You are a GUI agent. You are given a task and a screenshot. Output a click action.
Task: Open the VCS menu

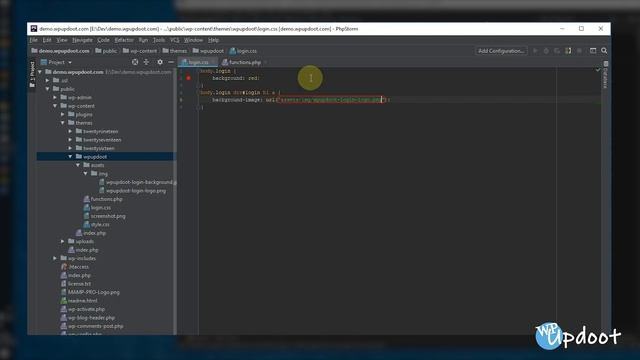(x=175, y=40)
